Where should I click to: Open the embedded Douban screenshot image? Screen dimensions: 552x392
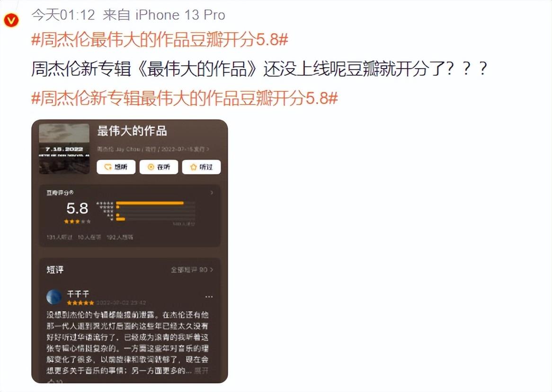tap(130, 251)
